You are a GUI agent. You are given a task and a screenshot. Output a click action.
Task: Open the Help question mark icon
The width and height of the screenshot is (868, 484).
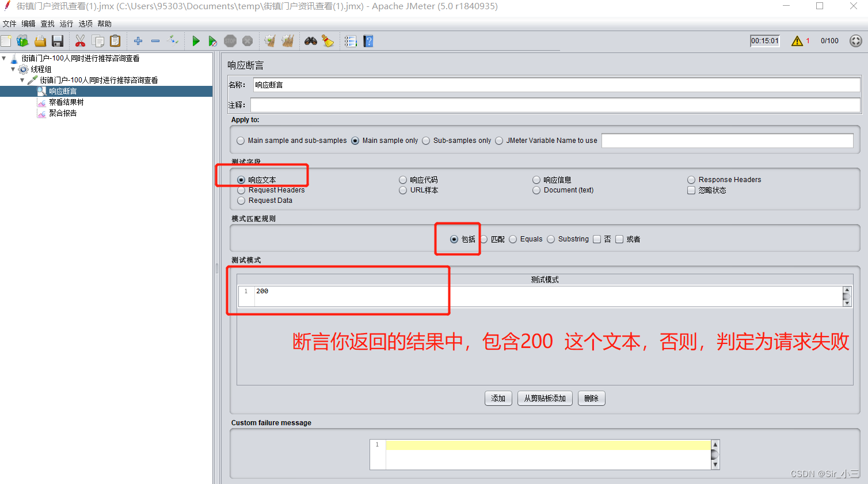(368, 41)
